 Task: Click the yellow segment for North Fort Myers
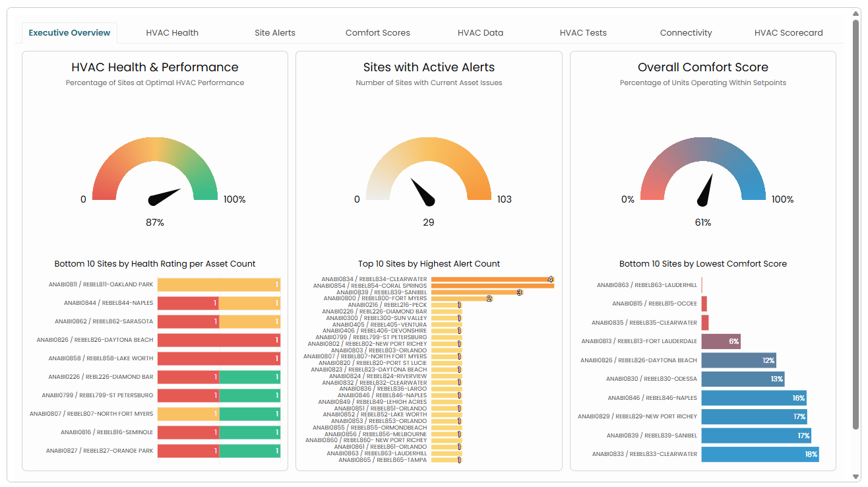pos(188,414)
